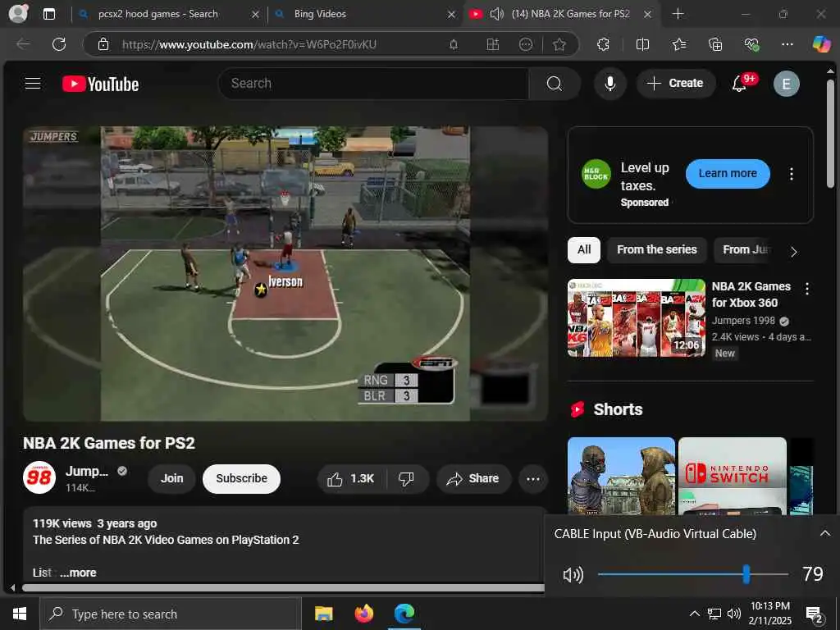Image resolution: width=840 pixels, height=630 pixels.
Task: Join the Jumpers channel membership
Action: (172, 479)
